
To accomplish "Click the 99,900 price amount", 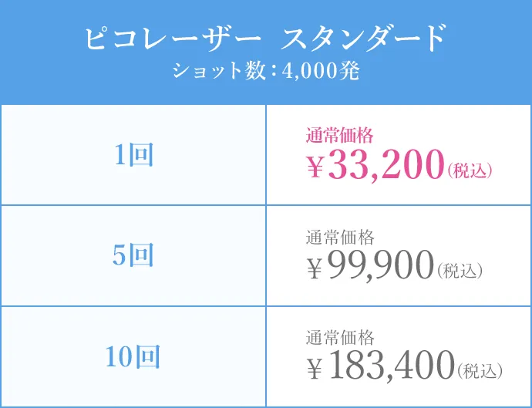I will click(x=381, y=266).
